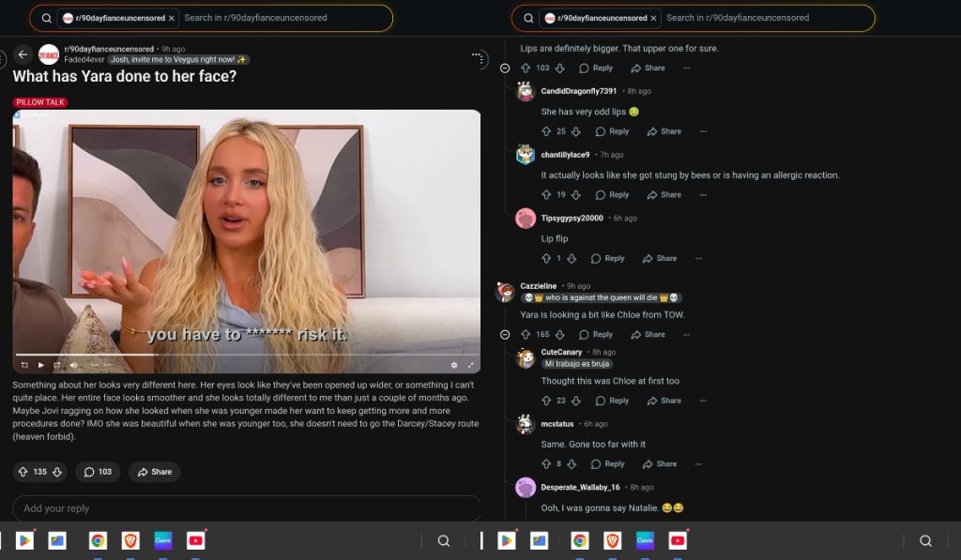Viewport: 961px width, 560px height.
Task: Share the Cazzieline comment
Action: (648, 334)
